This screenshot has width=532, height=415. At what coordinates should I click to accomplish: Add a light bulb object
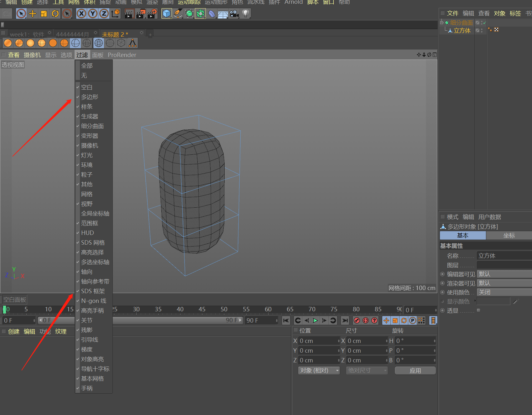246,13
